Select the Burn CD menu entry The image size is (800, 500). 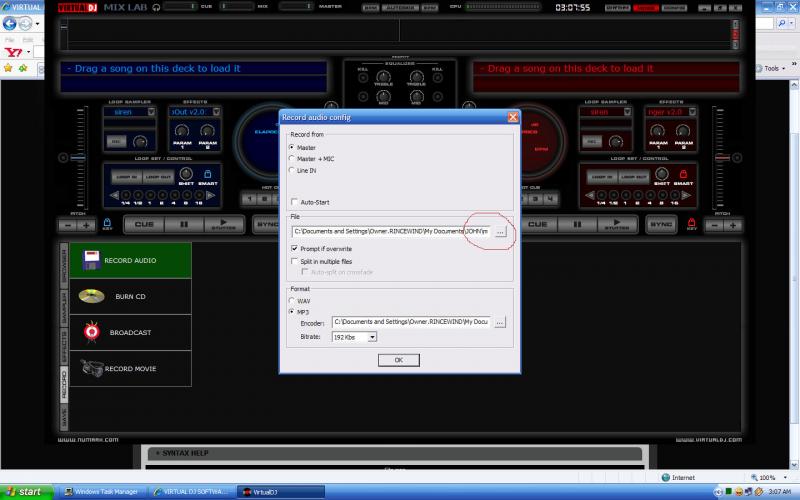131,296
